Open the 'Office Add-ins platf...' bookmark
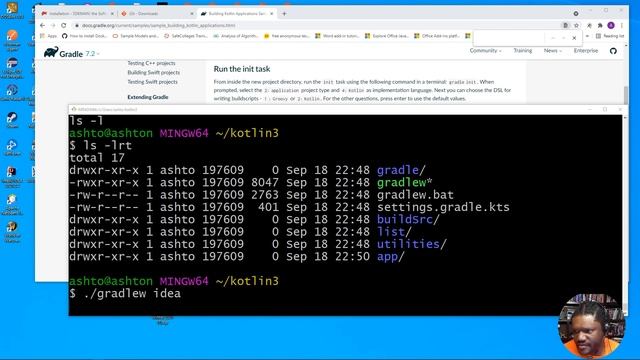 click(x=437, y=36)
